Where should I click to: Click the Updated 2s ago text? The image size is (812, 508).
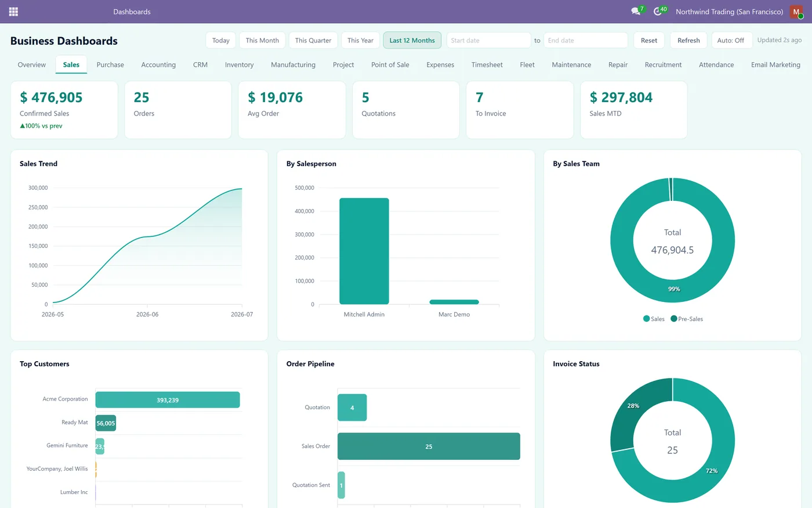pyautogui.click(x=780, y=40)
